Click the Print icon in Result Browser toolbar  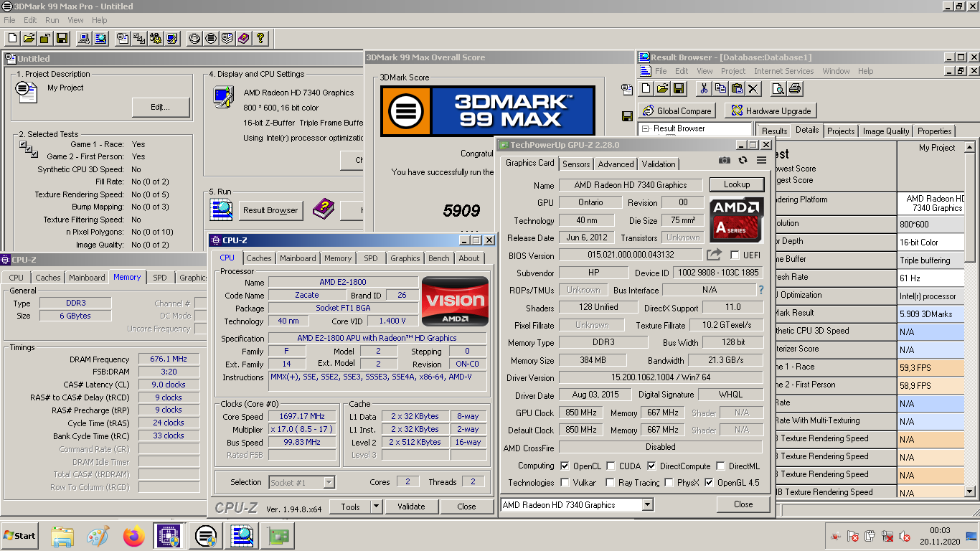pyautogui.click(x=795, y=88)
